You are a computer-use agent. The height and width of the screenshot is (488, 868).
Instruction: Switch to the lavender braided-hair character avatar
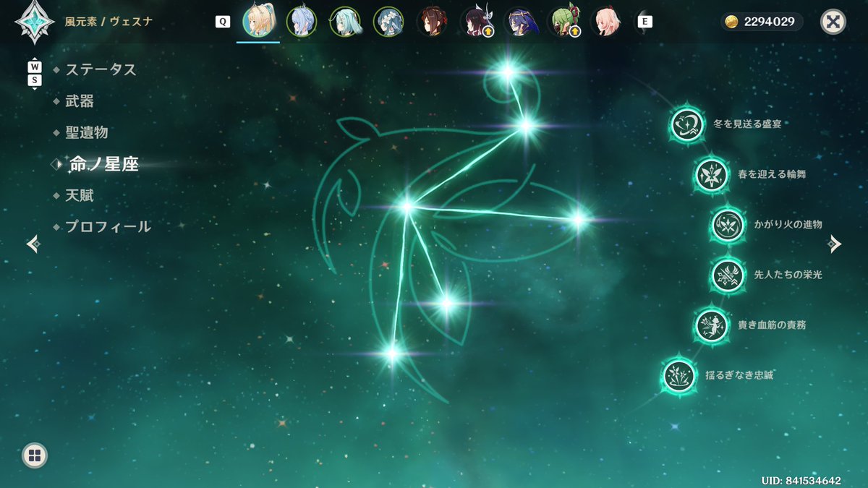tap(301, 22)
